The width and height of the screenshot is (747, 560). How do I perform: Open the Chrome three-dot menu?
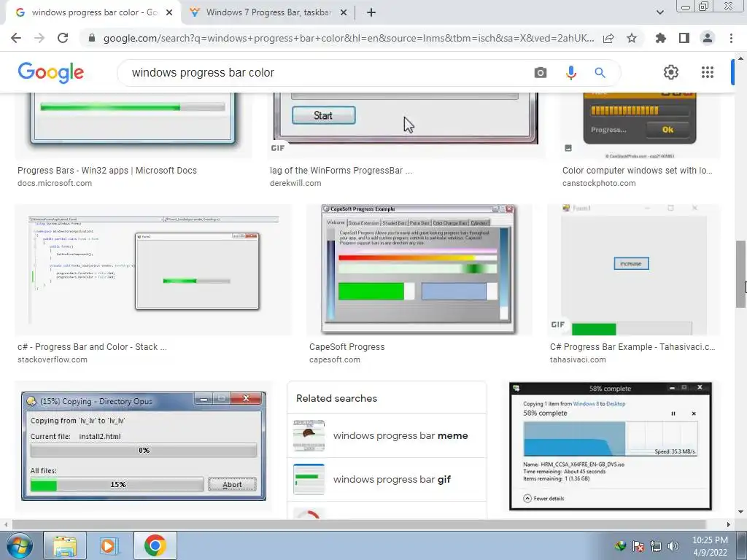click(x=731, y=38)
